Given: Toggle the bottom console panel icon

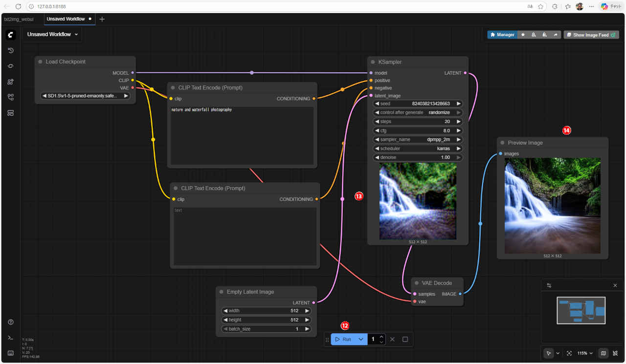Looking at the screenshot, I should pos(11,338).
